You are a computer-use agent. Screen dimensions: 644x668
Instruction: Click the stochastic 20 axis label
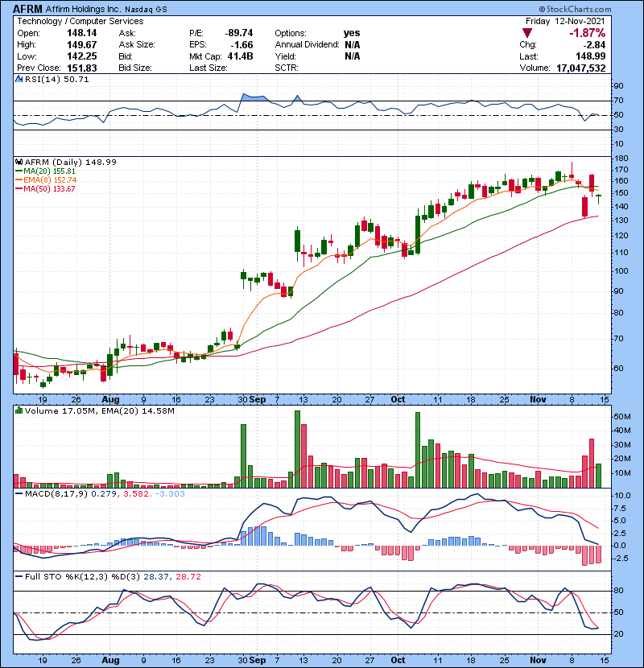(619, 634)
